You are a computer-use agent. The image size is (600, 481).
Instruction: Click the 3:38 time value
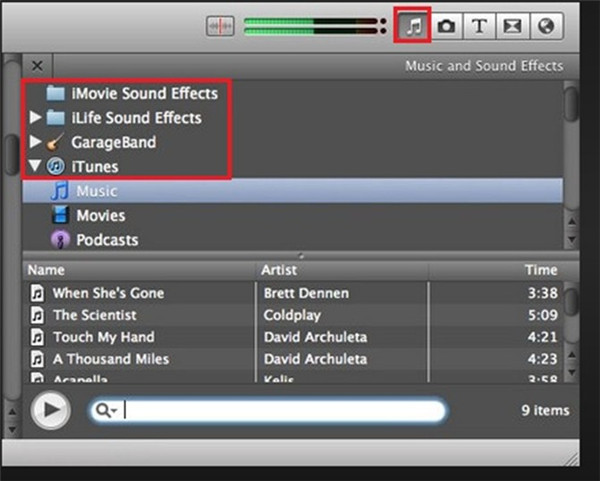pos(542,293)
